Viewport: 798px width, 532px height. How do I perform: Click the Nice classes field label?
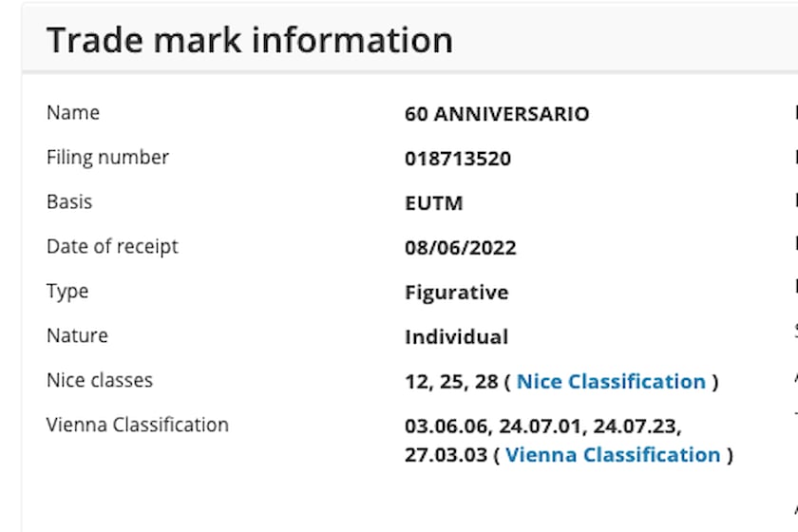pyautogui.click(x=100, y=380)
